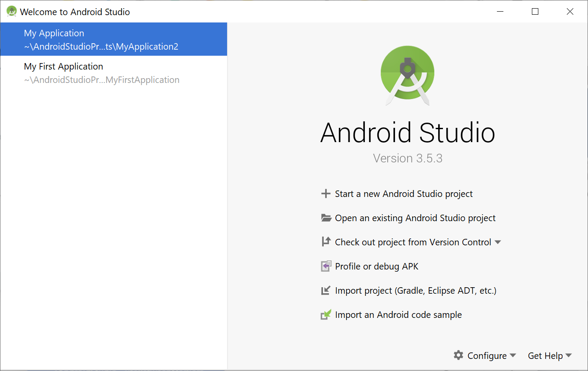Open the Configure dropdown arrow
The image size is (588, 371).
coord(513,355)
